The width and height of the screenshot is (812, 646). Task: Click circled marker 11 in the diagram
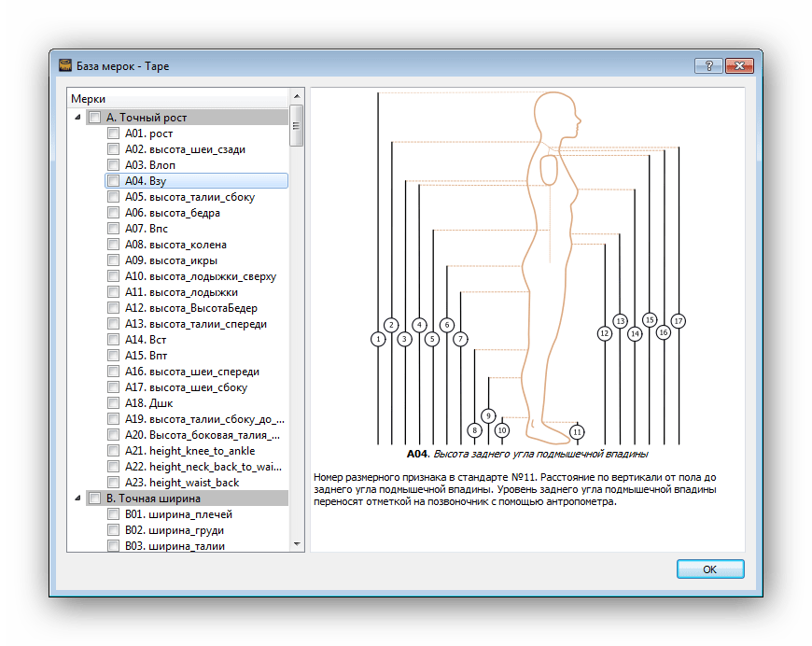[x=578, y=431]
